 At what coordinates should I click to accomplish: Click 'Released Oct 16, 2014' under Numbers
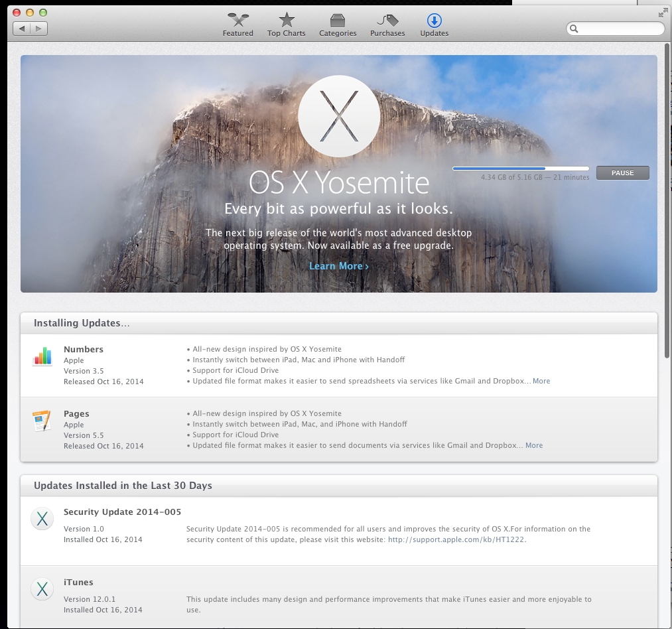[x=103, y=382]
